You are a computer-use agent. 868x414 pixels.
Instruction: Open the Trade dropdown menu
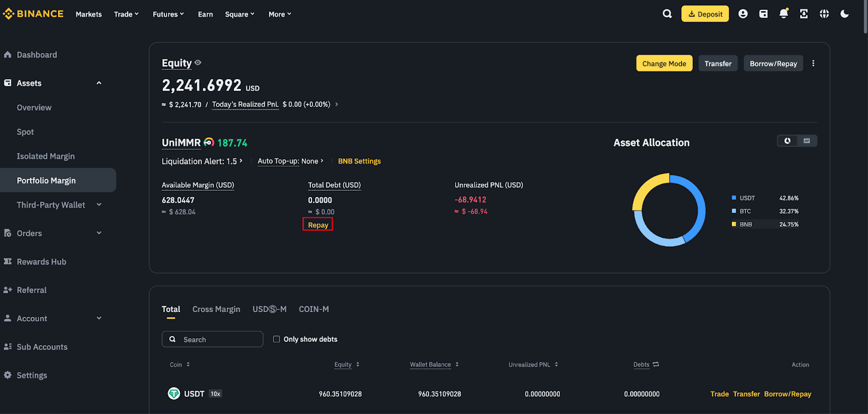(x=126, y=14)
